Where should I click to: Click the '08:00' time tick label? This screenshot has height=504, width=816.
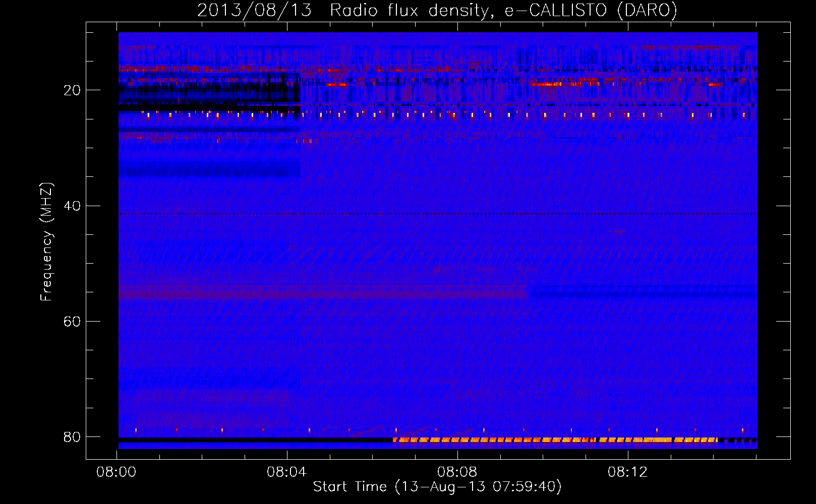pos(116,472)
